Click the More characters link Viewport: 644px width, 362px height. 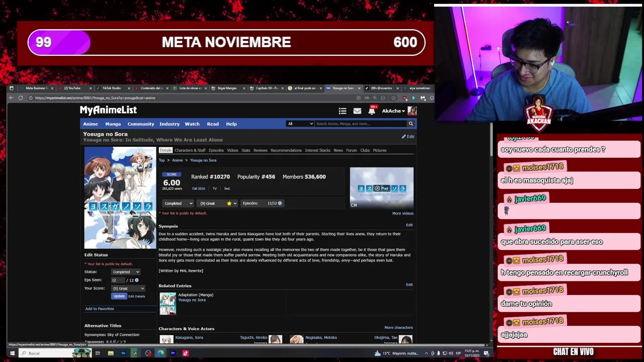tap(398, 328)
